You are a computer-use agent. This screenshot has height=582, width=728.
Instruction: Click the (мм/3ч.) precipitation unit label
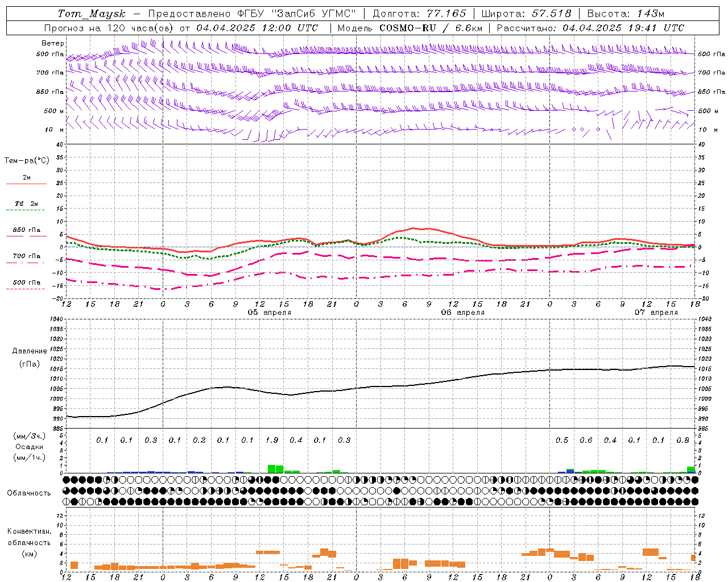30,436
